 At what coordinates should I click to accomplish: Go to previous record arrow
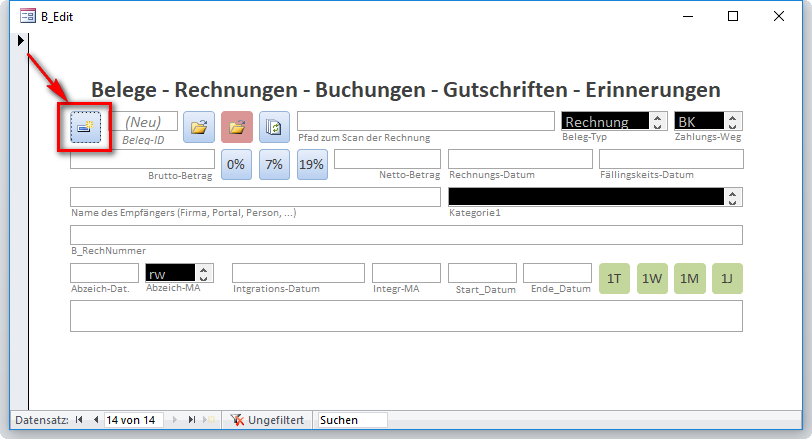tap(96, 421)
